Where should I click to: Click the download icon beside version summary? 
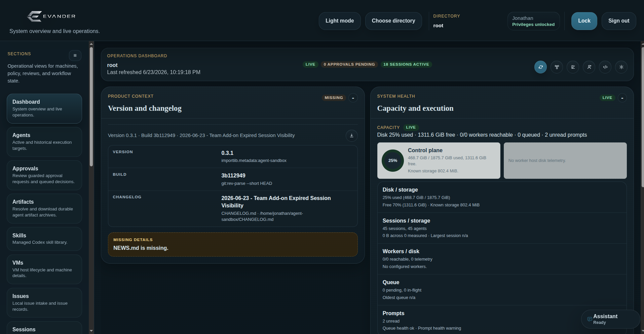(351, 136)
